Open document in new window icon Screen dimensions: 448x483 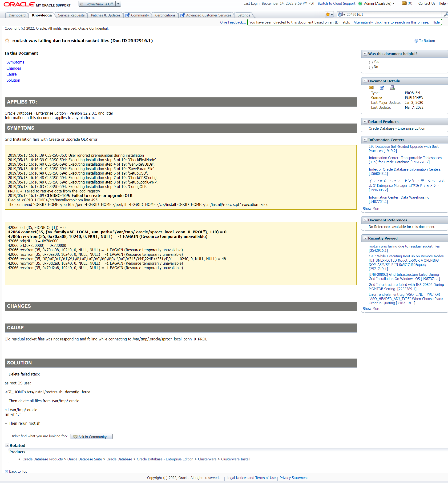[x=382, y=88]
